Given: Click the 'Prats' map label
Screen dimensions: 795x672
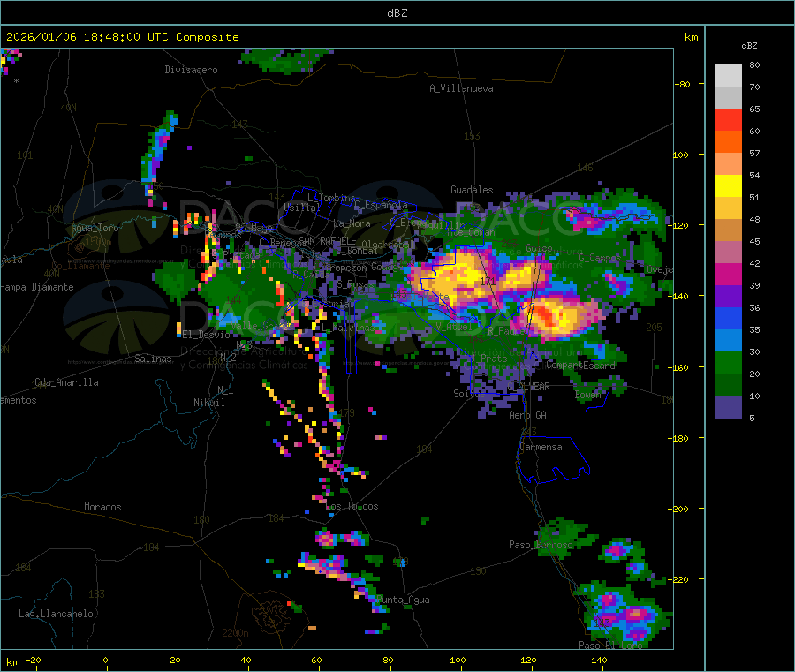Looking at the screenshot, I should click(494, 359).
